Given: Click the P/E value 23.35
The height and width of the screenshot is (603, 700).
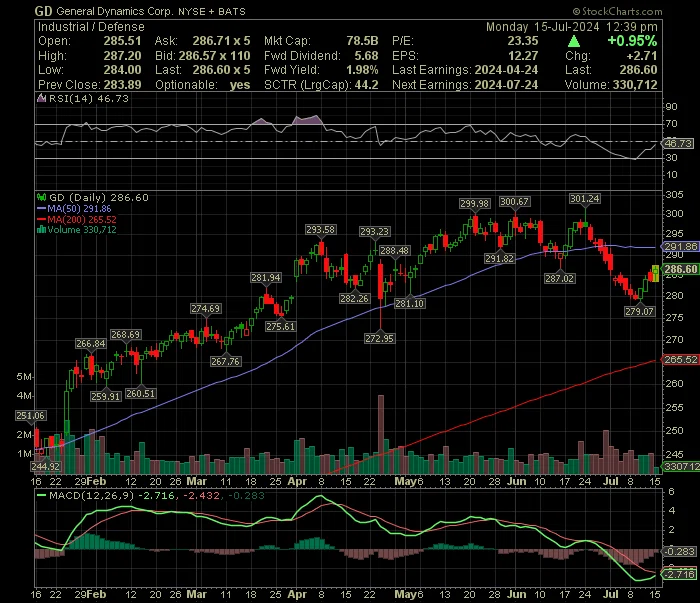Looking at the screenshot, I should (x=523, y=41).
